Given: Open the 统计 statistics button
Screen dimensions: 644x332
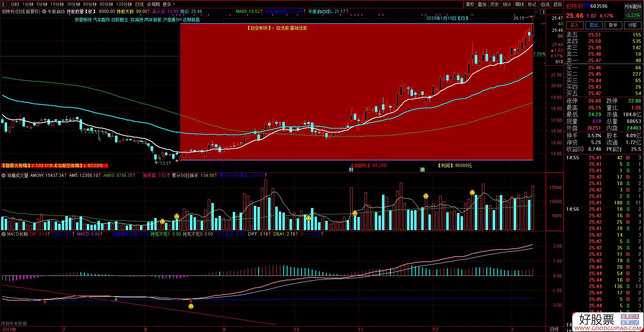Looking at the screenshot, I should [x=507, y=4].
